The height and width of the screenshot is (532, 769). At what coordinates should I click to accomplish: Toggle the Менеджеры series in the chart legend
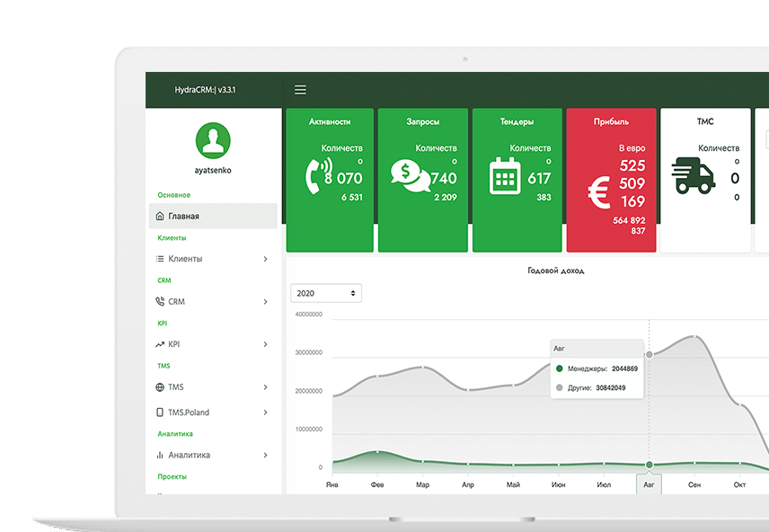(x=561, y=369)
